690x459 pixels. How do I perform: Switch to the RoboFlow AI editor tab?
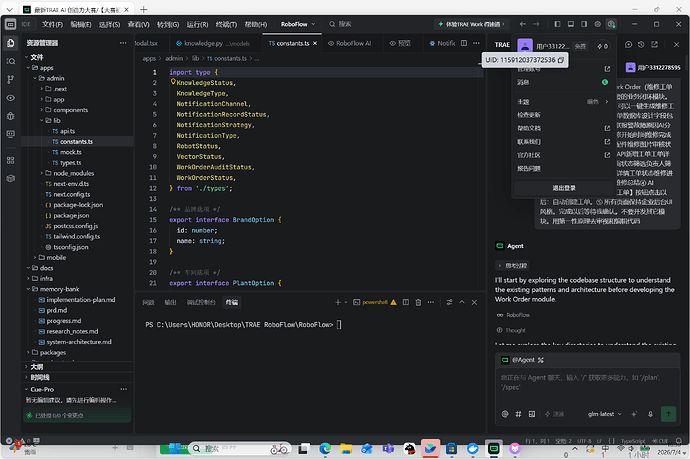pyautogui.click(x=349, y=43)
